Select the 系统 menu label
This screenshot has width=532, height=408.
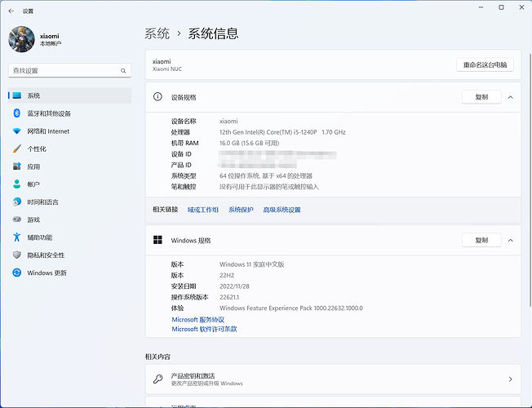tap(33, 95)
